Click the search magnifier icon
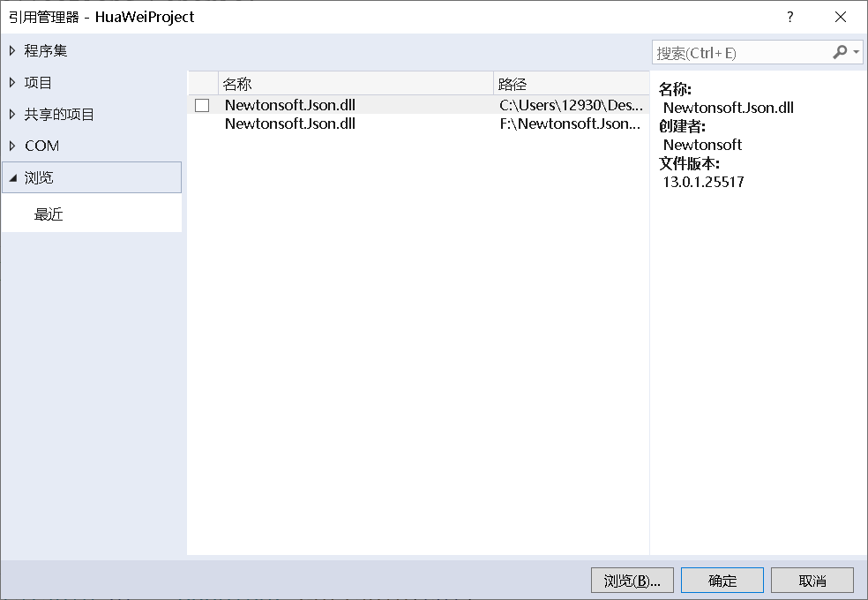The height and width of the screenshot is (600, 868). point(841,52)
